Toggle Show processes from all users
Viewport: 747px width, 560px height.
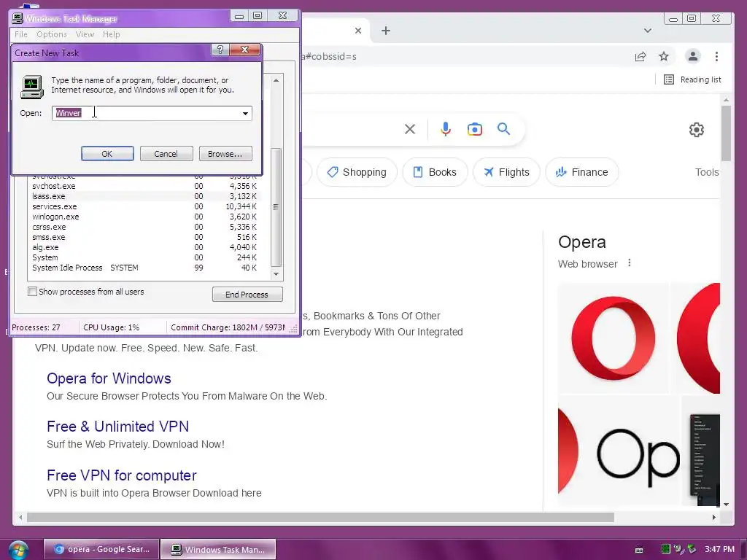(32, 292)
